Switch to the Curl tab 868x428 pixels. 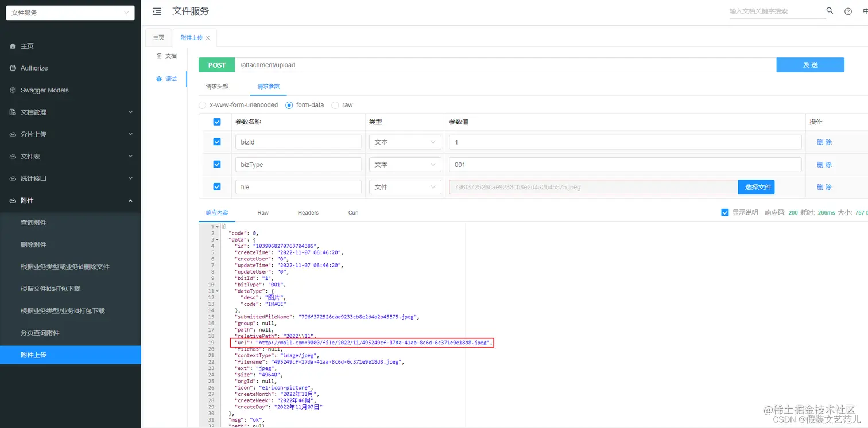[x=353, y=212]
